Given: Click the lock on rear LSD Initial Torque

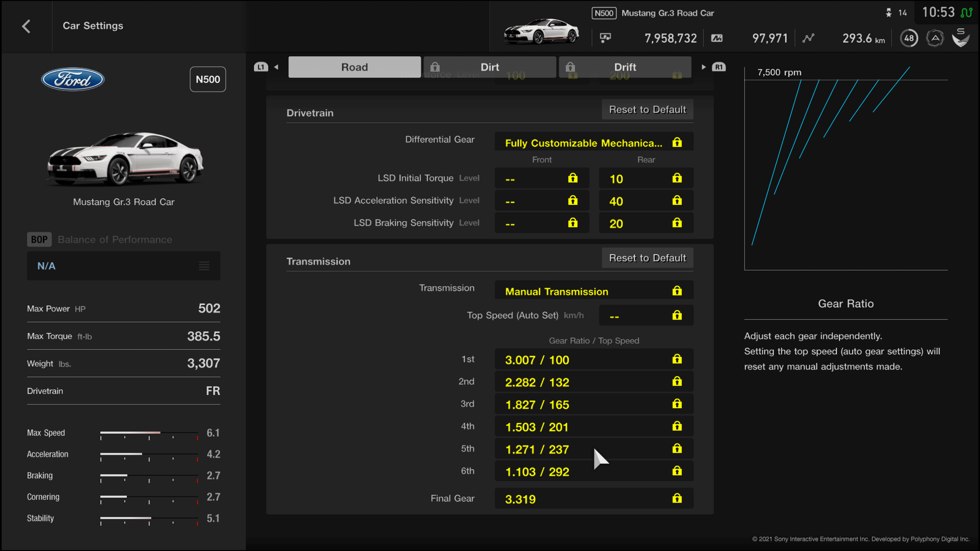Looking at the screenshot, I should coord(677,178).
